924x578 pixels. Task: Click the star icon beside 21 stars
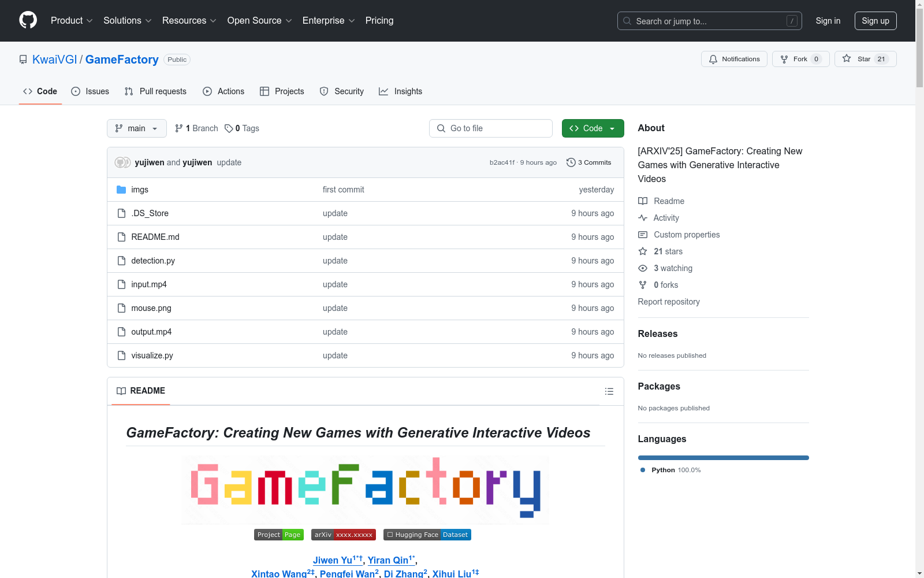click(643, 251)
